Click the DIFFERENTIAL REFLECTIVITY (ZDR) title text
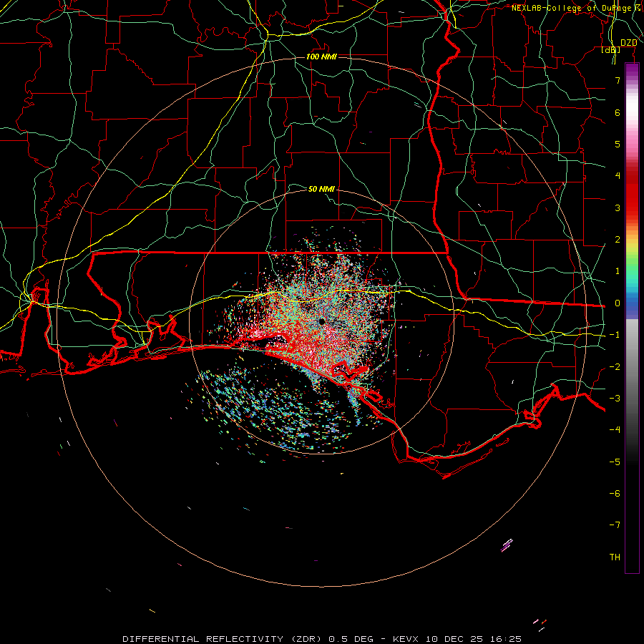Viewport: 644px width, 644px height. [x=223, y=639]
